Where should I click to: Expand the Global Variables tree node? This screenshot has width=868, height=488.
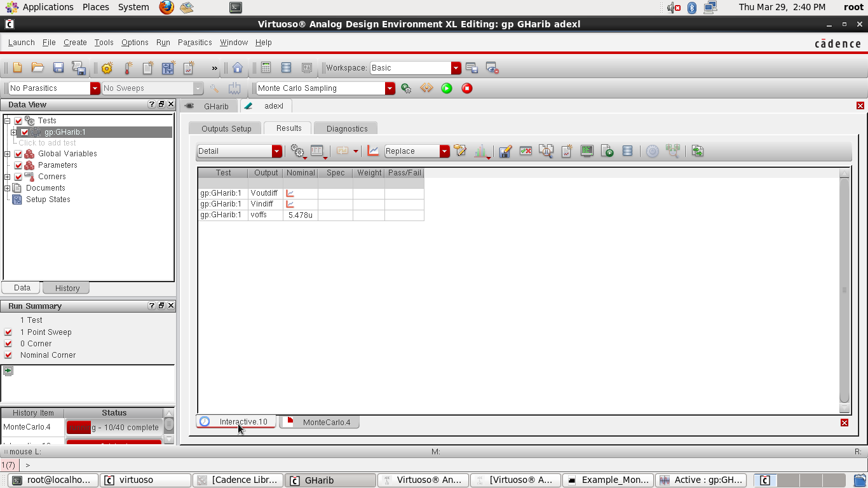[7, 154]
